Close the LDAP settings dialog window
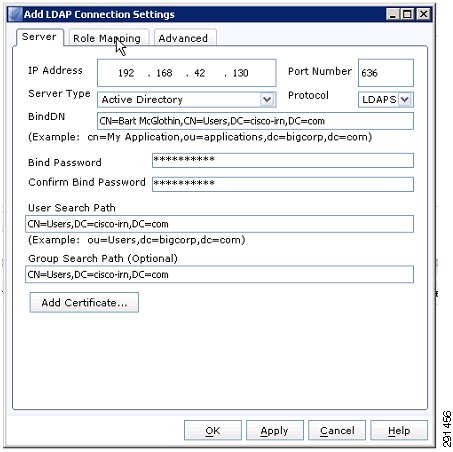The width and height of the screenshot is (453, 452). (424, 14)
